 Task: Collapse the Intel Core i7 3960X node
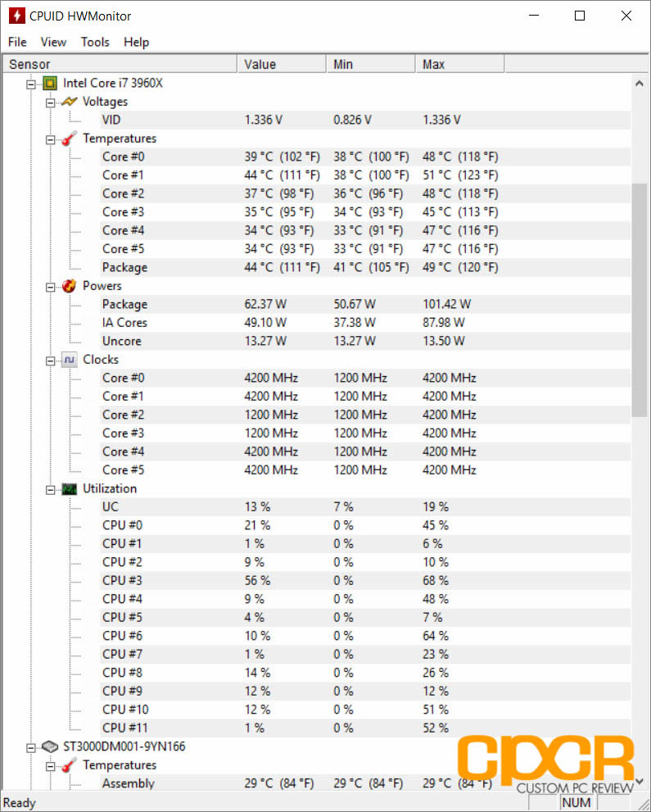tap(31, 83)
